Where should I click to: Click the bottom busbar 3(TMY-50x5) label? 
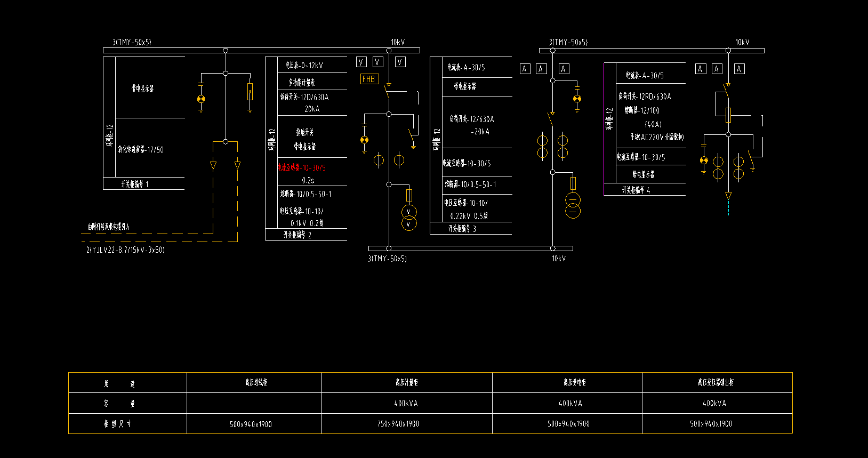pyautogui.click(x=388, y=259)
